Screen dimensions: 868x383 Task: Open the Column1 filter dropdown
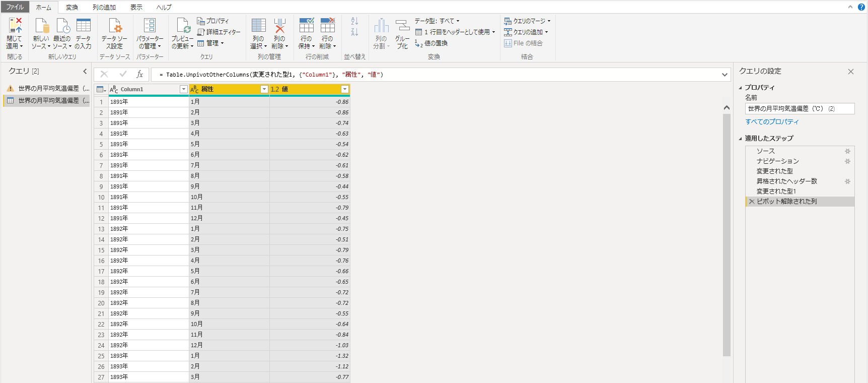[183, 89]
